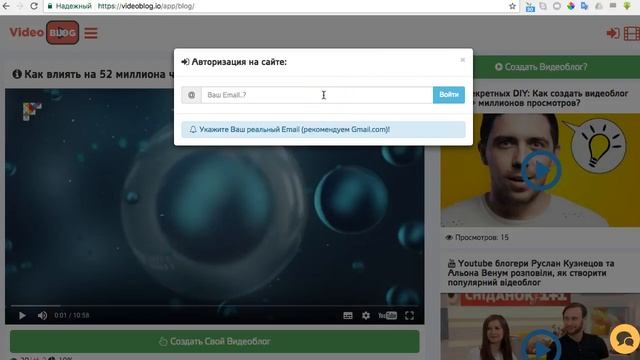Click the red sign-in arrow icon

pyautogui.click(x=613, y=33)
